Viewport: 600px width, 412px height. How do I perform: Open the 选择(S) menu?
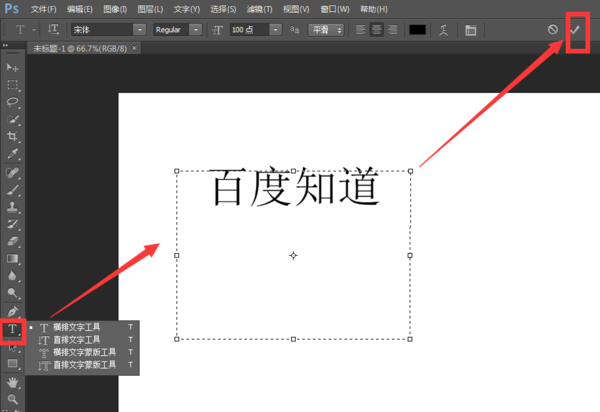coord(223,9)
